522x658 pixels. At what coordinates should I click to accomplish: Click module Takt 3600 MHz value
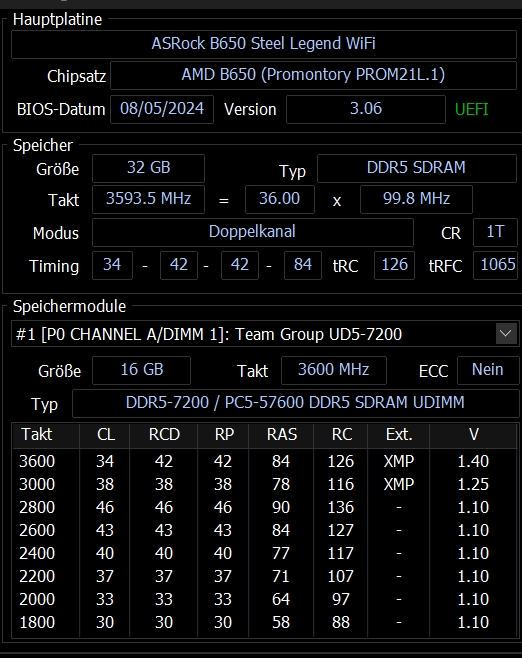point(334,371)
